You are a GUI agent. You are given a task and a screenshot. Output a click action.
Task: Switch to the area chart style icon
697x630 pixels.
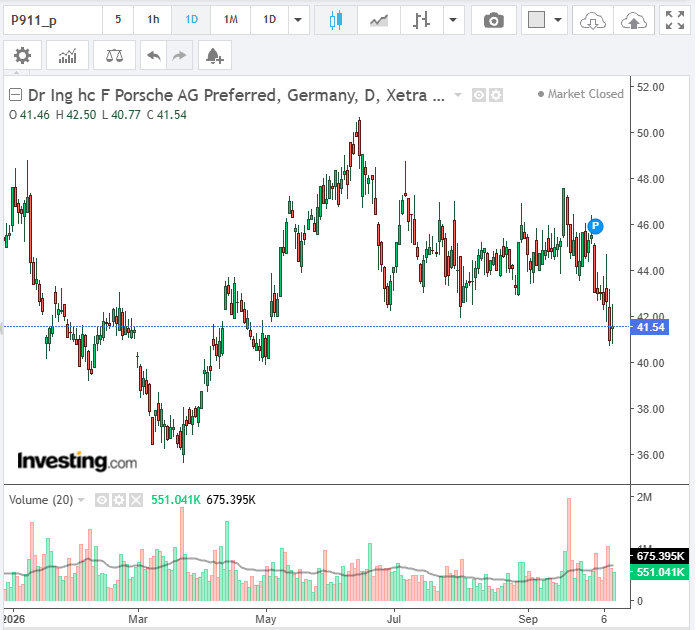pos(379,20)
